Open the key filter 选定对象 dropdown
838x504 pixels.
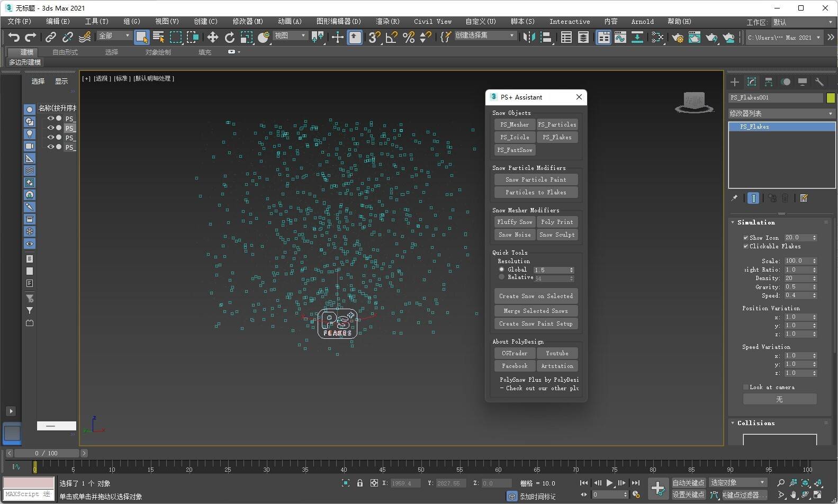(x=738, y=483)
